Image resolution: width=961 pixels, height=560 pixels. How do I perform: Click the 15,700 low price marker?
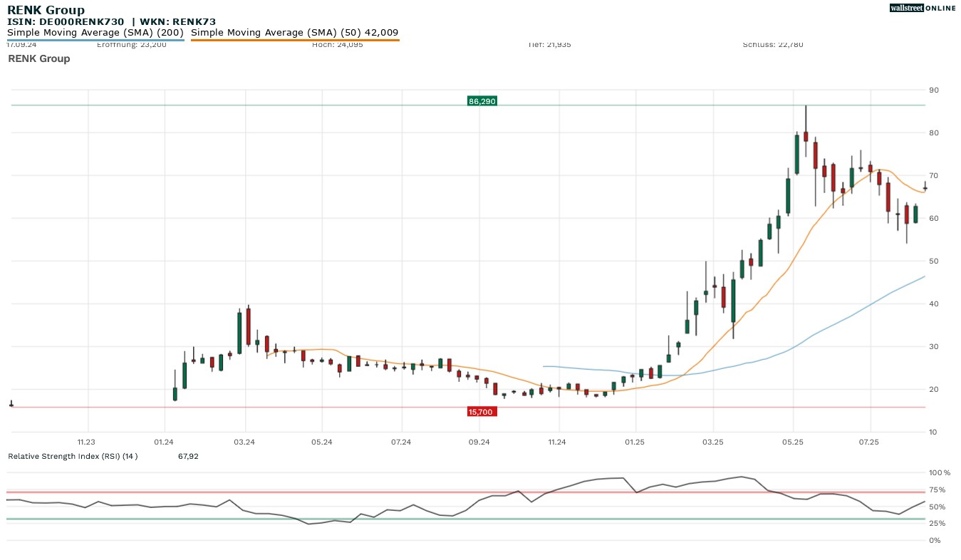pyautogui.click(x=482, y=412)
